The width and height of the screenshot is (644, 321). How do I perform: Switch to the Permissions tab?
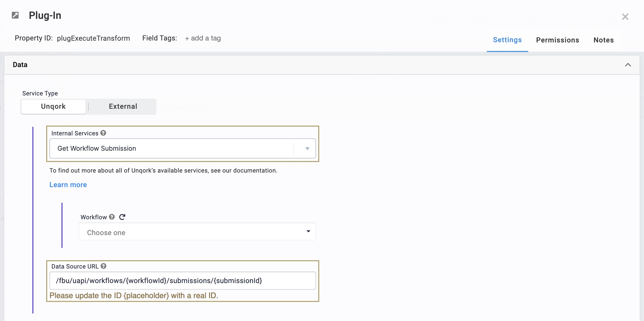[x=557, y=40]
